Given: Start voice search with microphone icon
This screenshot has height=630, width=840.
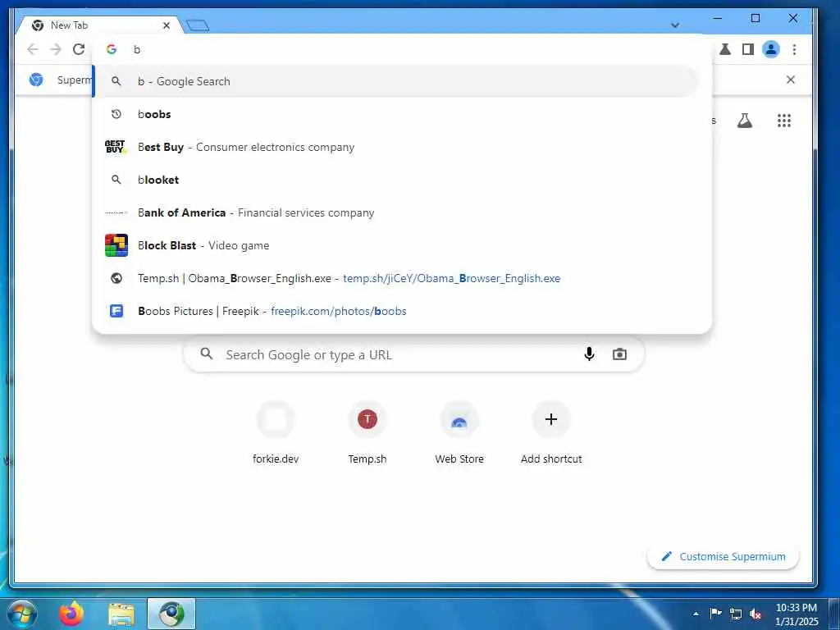Looking at the screenshot, I should click(589, 354).
